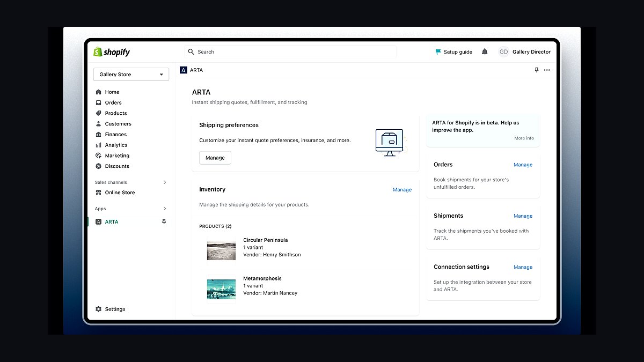Click the ARTA app icon in sidebar

click(98, 222)
